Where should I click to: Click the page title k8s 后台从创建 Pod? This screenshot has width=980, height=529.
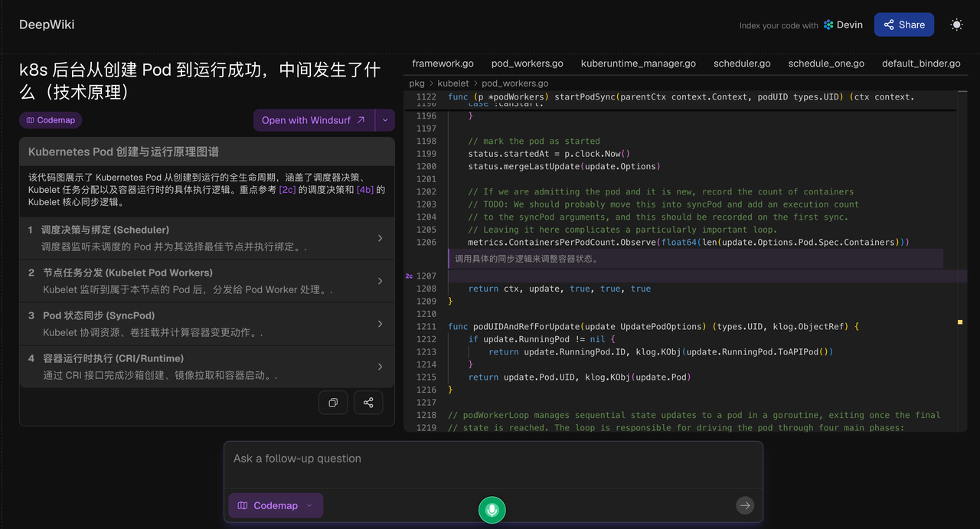click(x=200, y=81)
